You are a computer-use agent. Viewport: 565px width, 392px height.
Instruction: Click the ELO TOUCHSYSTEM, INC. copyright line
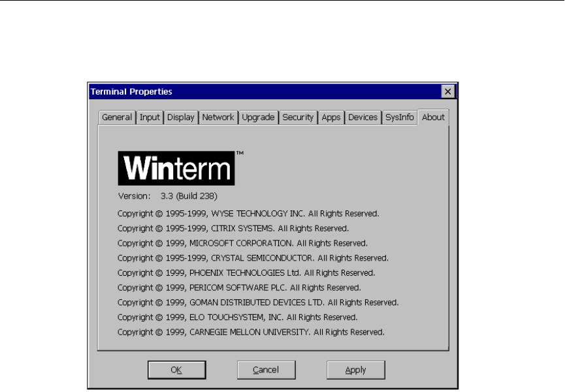(x=238, y=317)
